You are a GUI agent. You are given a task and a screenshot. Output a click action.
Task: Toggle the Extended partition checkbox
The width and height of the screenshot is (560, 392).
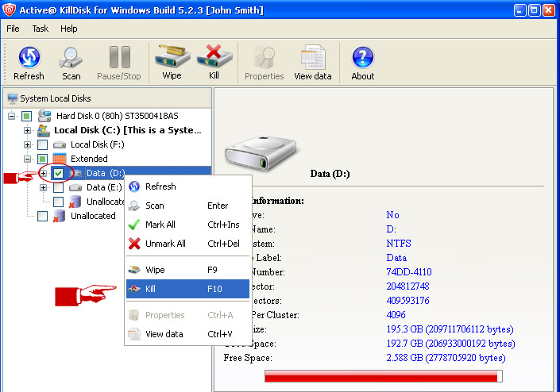pos(43,159)
